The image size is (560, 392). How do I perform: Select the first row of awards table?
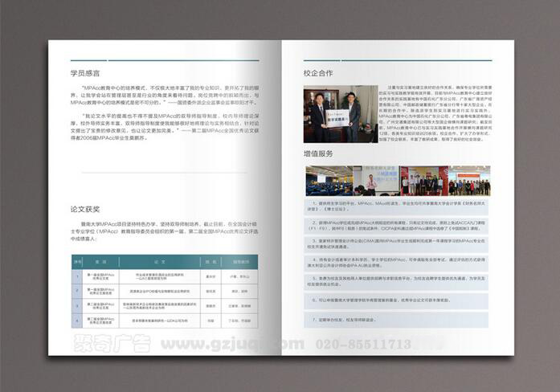165,276
